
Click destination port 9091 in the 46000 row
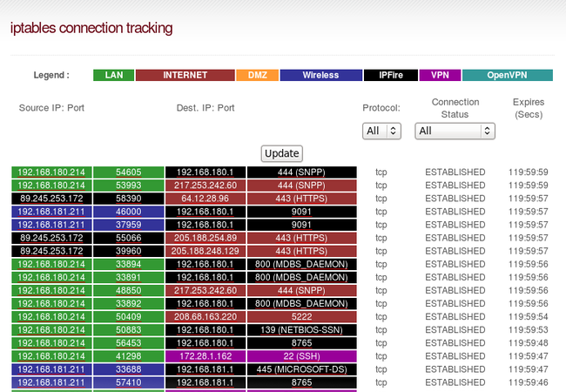tap(302, 212)
